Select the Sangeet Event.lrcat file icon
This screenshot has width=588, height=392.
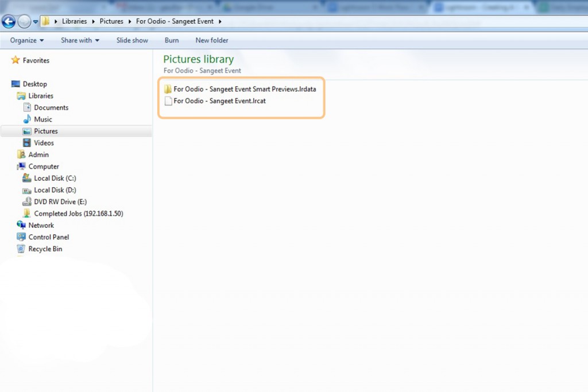[168, 101]
